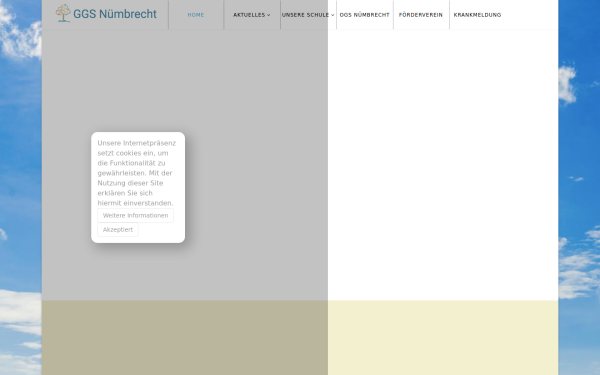Expand the UNSERE SCHULE dropdown chevron

click(333, 15)
